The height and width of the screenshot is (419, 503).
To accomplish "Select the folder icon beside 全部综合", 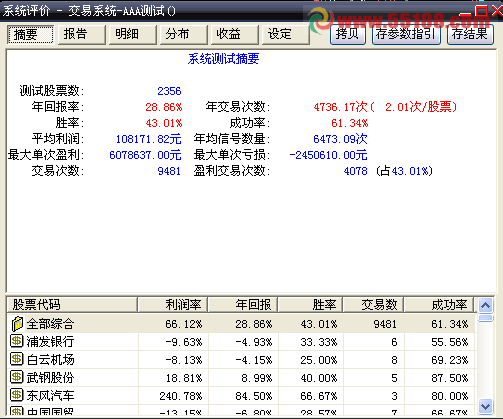I will tap(17, 324).
